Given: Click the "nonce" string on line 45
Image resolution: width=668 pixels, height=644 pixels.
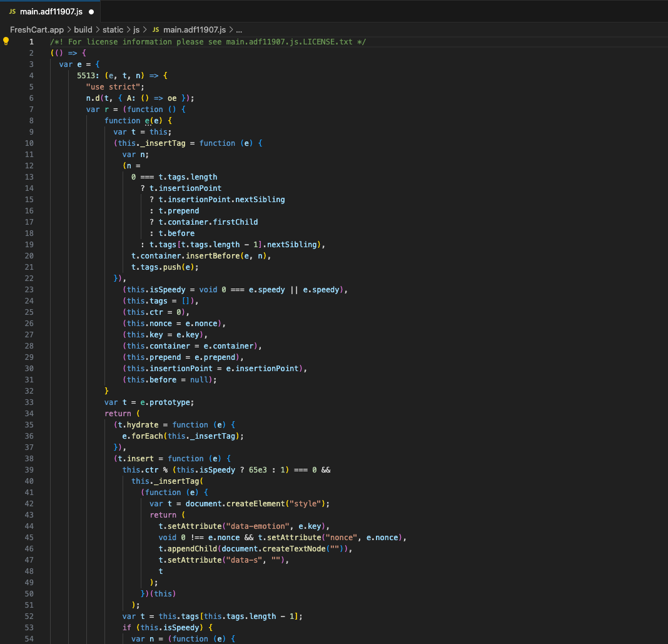Looking at the screenshot, I should (x=342, y=538).
